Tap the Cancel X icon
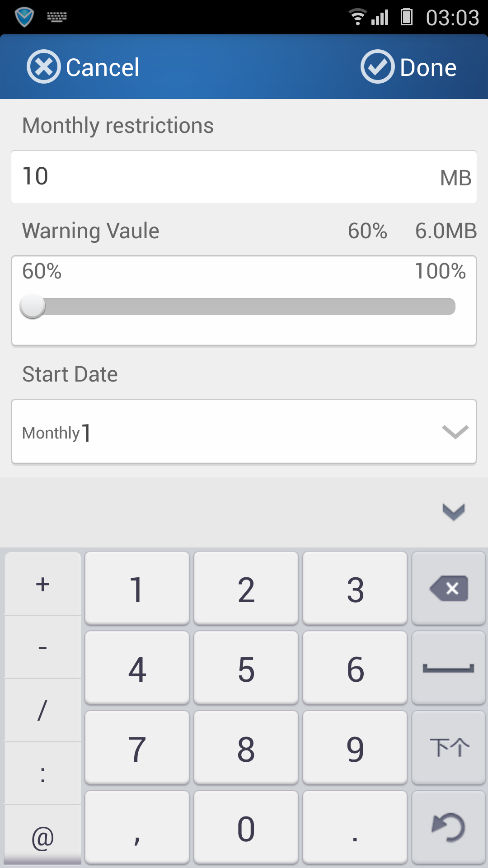The image size is (488, 868). click(x=43, y=67)
